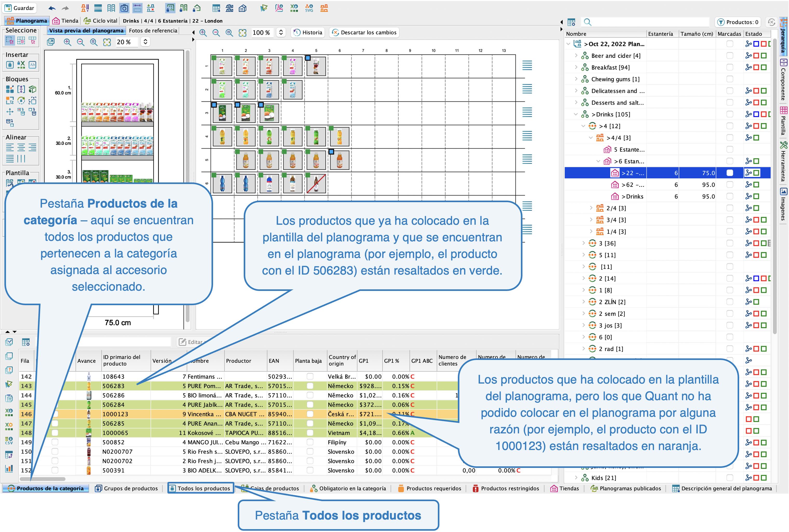789x532 pixels.
Task: Open the 100 % zoom level stepper
Action: click(x=281, y=33)
